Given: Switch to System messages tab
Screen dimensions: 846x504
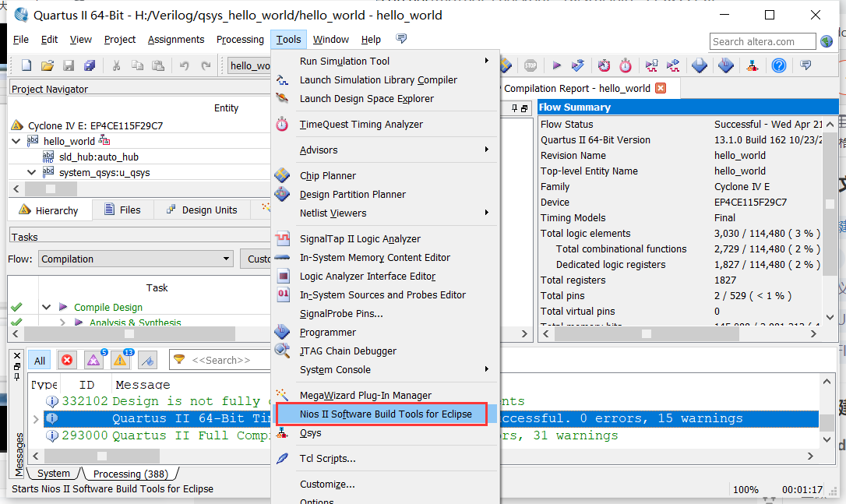Looking at the screenshot, I should click(54, 474).
